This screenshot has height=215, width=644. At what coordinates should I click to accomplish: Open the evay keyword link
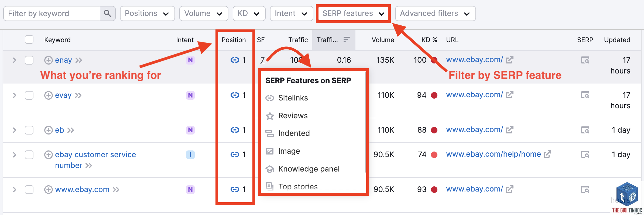63,95
